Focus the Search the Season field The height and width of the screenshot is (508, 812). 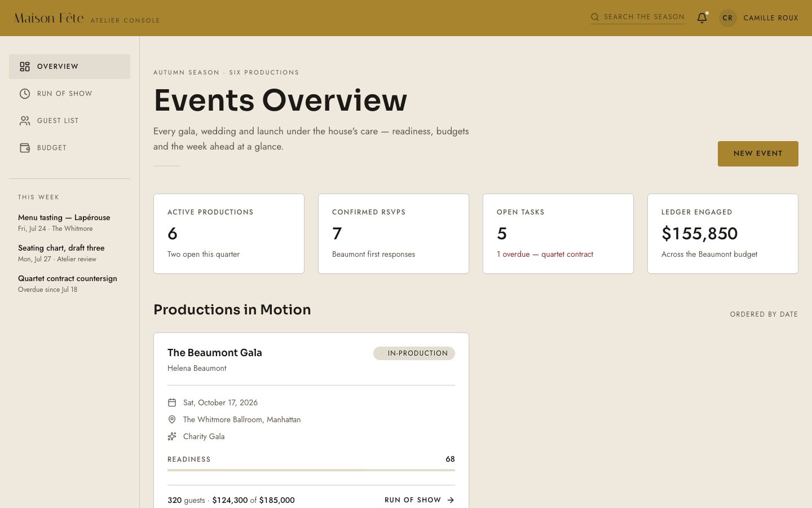coord(638,17)
